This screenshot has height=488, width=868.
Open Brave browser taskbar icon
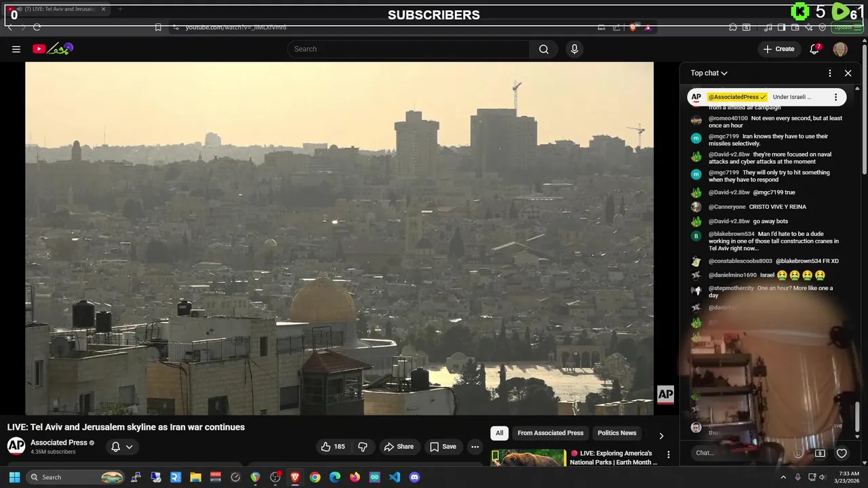(x=295, y=477)
